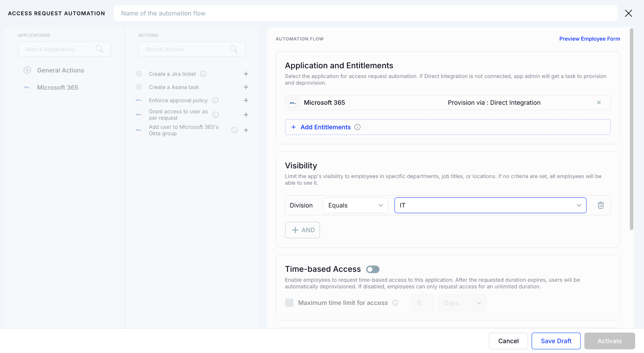
Task: Click the Save Draft button
Action: pyautogui.click(x=556, y=341)
